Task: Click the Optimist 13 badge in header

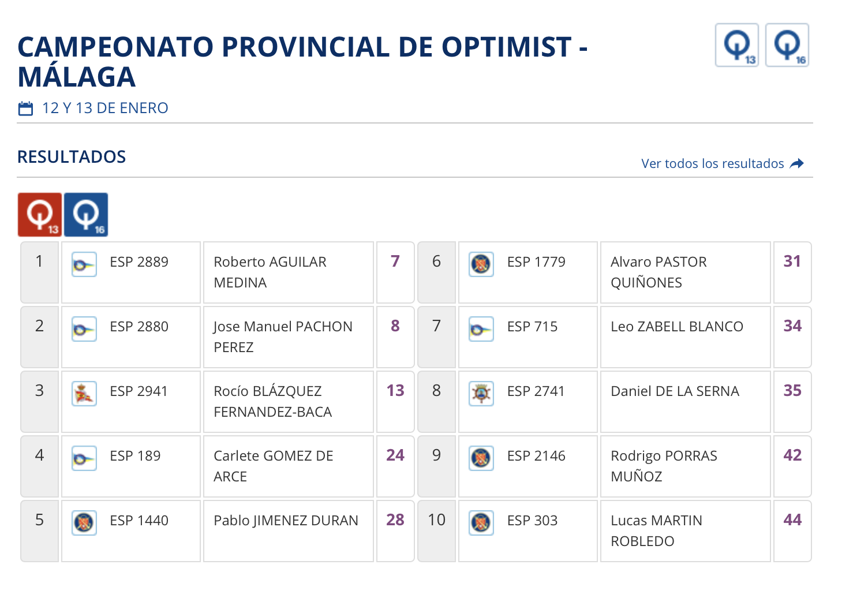Action: point(736,45)
